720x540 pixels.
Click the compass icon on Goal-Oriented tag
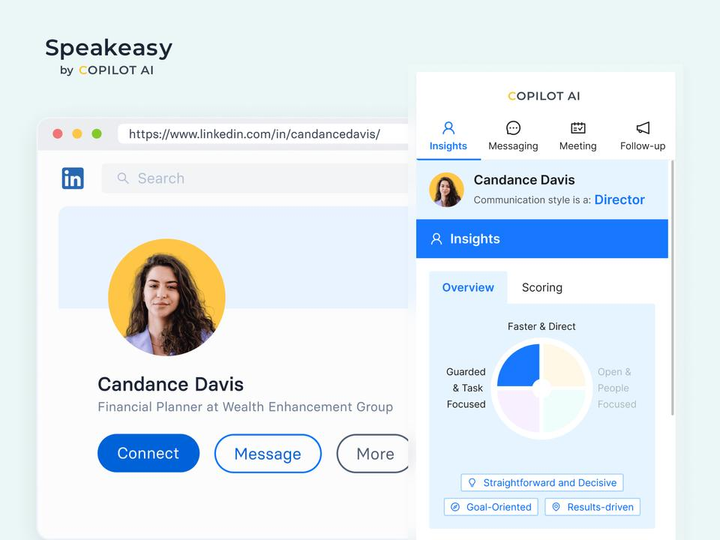pyautogui.click(x=455, y=507)
